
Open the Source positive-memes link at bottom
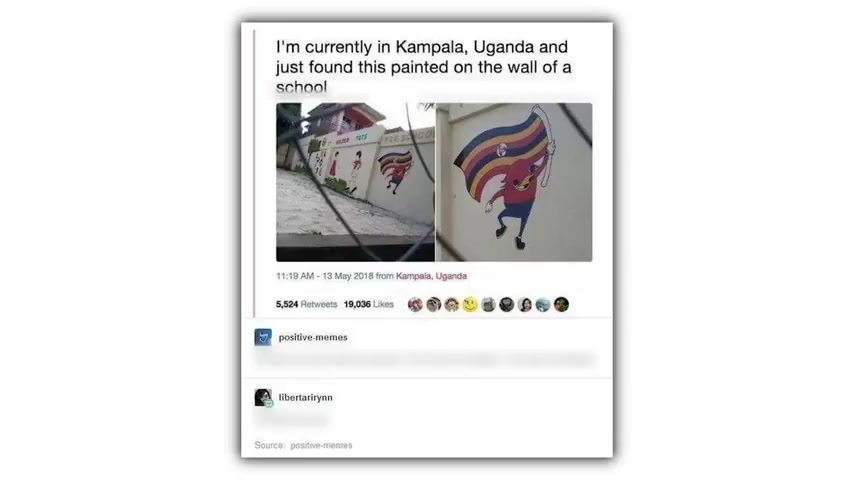pyautogui.click(x=321, y=445)
